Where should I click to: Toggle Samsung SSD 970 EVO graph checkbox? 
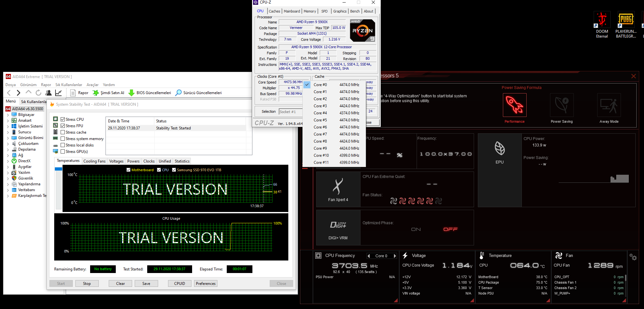coord(174,170)
